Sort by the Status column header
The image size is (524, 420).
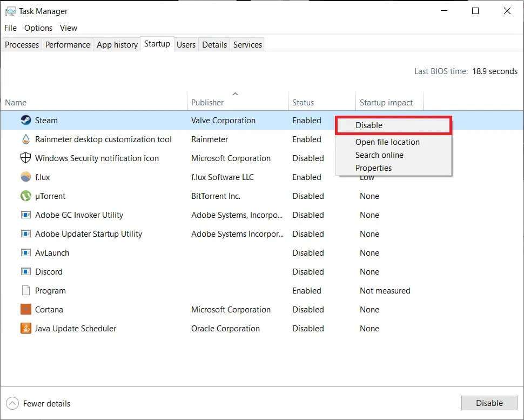[x=321, y=102]
